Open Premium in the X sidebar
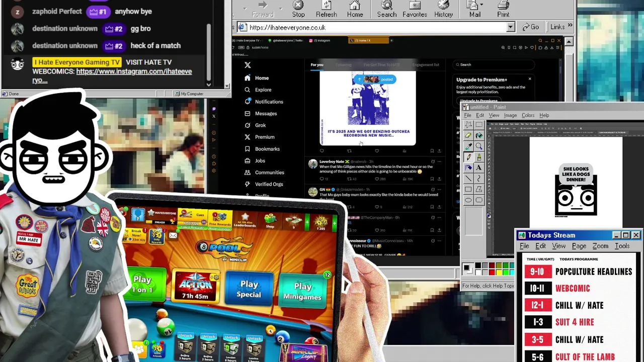 point(260,137)
